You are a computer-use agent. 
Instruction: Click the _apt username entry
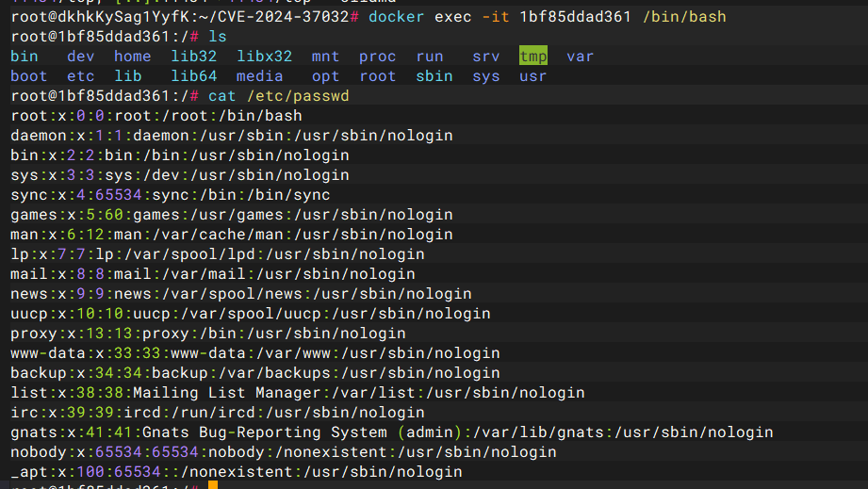pyautogui.click(x=28, y=472)
